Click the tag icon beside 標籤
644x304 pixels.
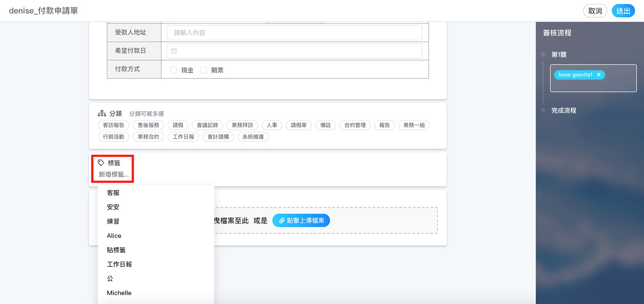coord(101,163)
